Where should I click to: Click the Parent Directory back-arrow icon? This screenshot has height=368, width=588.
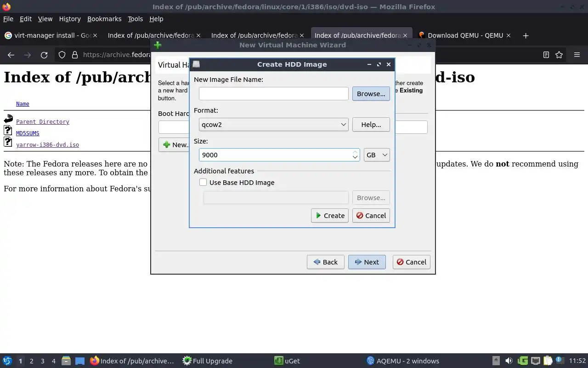(x=8, y=119)
